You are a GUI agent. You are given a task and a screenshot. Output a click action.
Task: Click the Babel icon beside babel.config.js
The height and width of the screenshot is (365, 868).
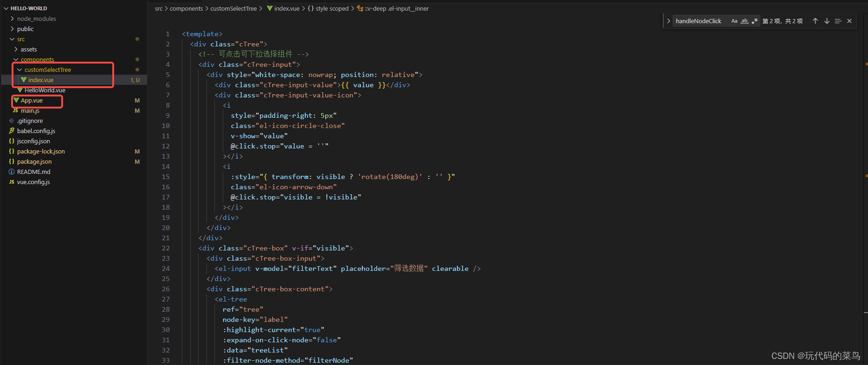pyautogui.click(x=12, y=131)
